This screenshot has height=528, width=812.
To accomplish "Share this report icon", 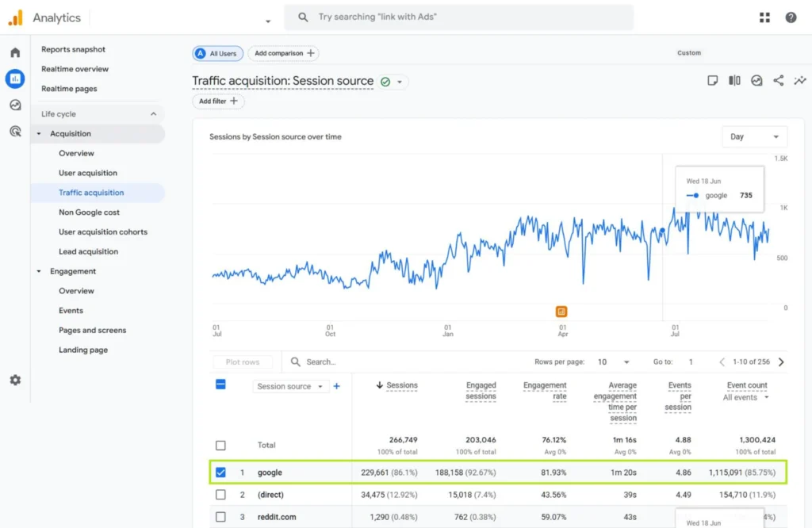I will coord(779,80).
